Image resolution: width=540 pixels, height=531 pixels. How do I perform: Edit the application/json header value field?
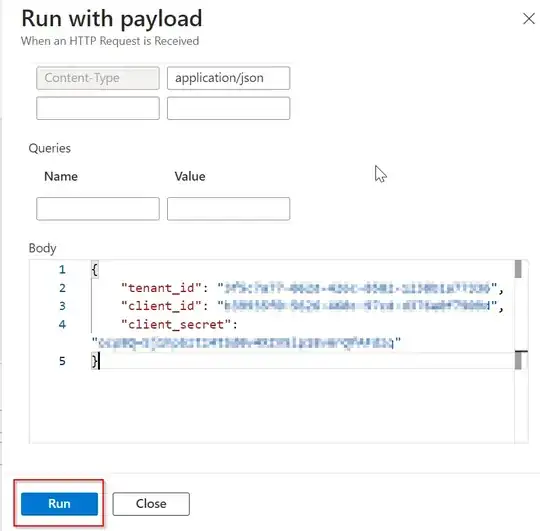click(228, 78)
